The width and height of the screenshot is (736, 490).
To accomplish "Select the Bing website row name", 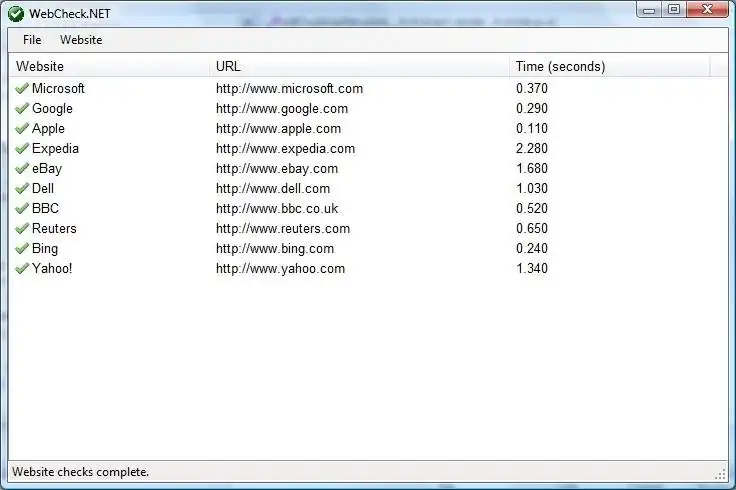I will [45, 248].
